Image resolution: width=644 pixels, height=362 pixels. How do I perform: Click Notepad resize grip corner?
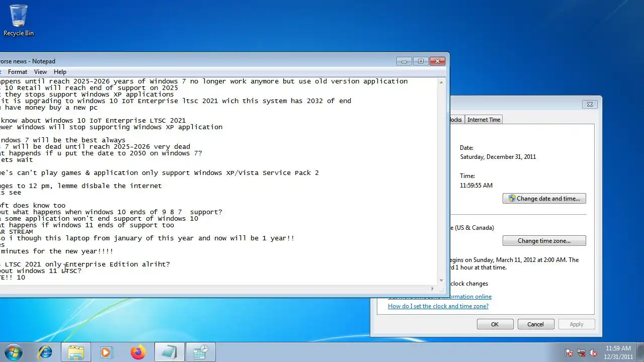(x=441, y=289)
